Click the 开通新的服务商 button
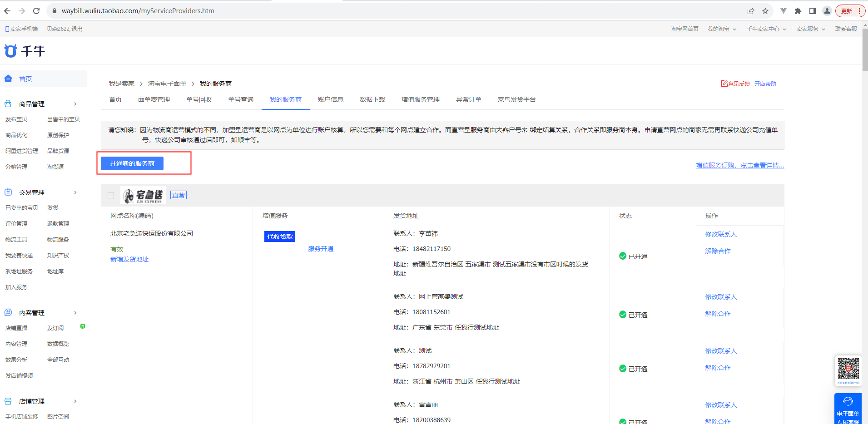 pyautogui.click(x=132, y=163)
